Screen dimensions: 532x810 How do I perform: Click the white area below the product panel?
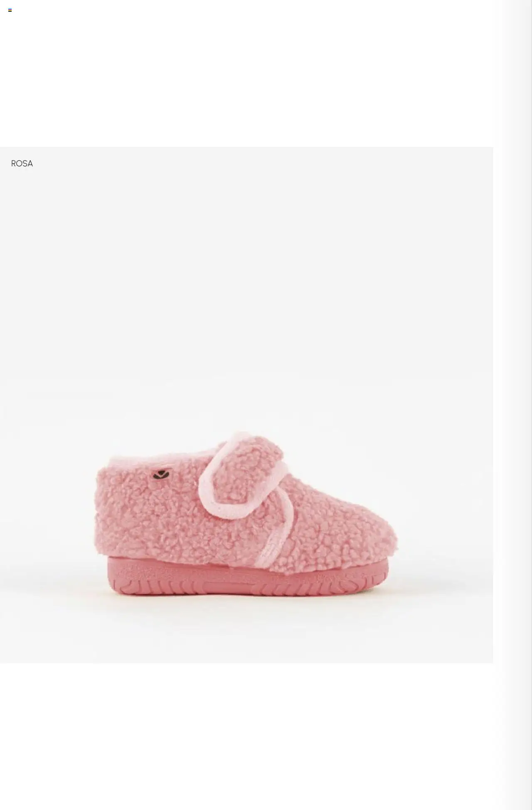(x=246, y=736)
